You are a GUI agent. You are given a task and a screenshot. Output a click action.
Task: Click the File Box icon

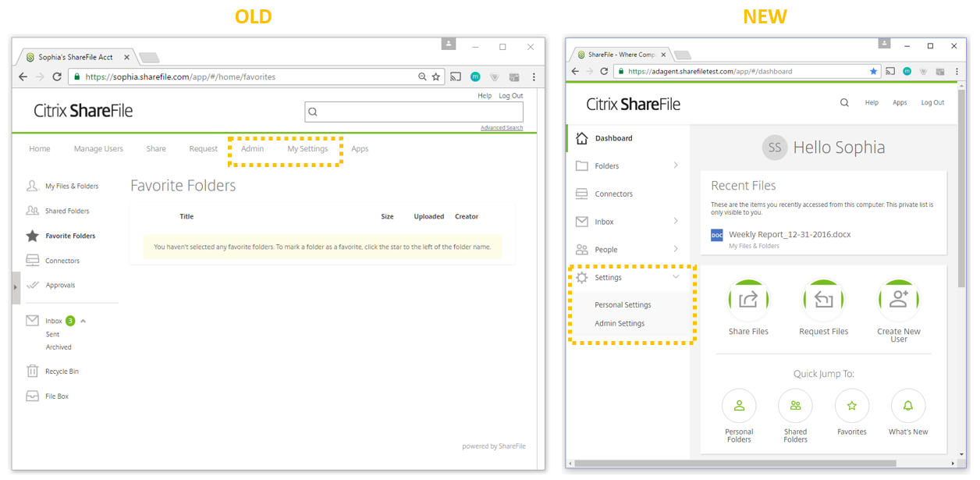[x=32, y=396]
